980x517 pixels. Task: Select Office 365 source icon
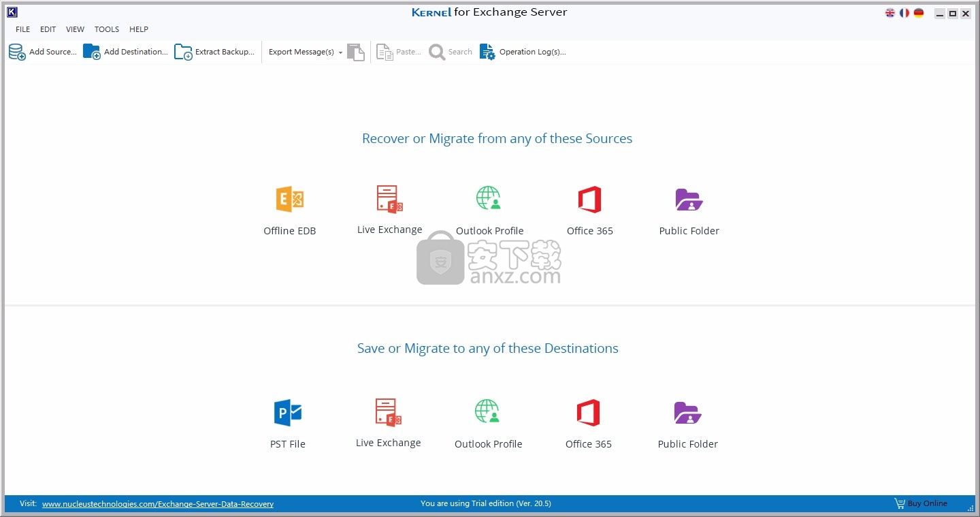point(589,200)
